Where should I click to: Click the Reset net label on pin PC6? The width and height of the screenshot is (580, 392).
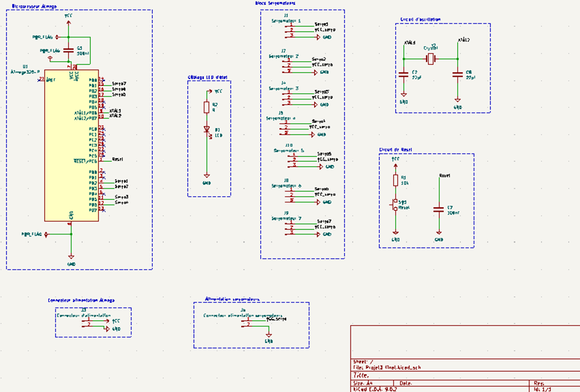pos(117,160)
